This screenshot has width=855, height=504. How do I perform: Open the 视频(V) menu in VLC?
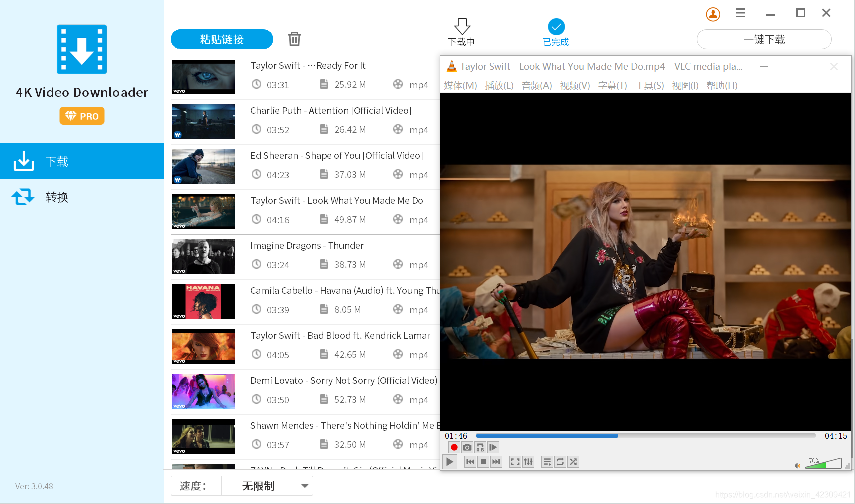click(575, 86)
